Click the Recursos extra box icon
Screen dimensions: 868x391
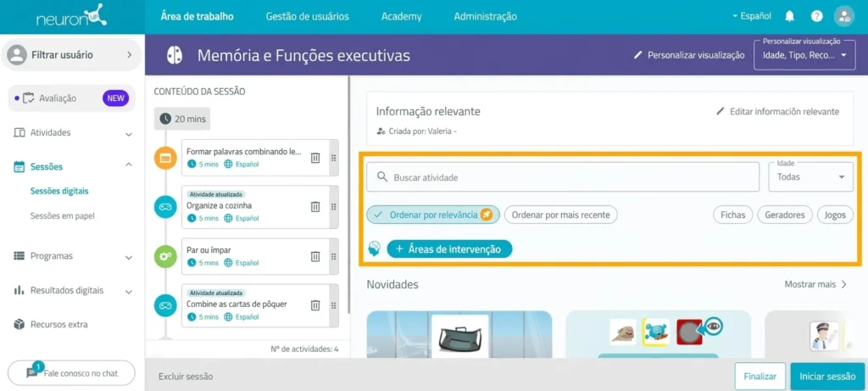pyautogui.click(x=19, y=324)
